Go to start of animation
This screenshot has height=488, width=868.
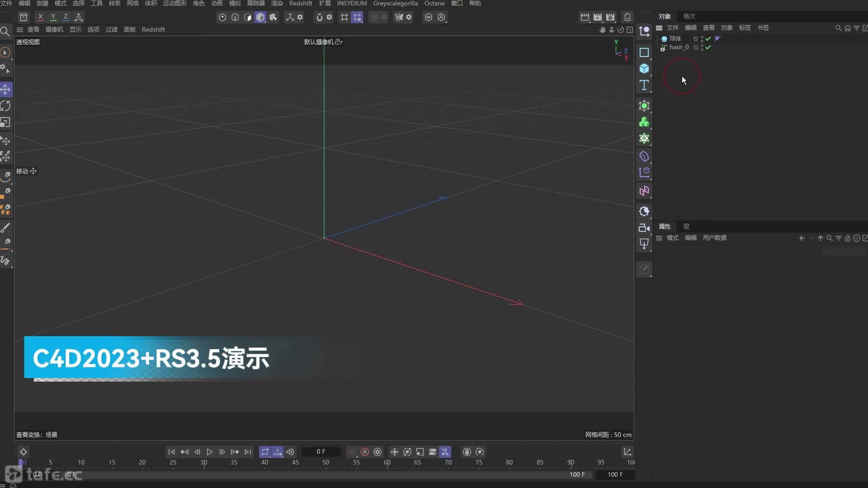[171, 452]
